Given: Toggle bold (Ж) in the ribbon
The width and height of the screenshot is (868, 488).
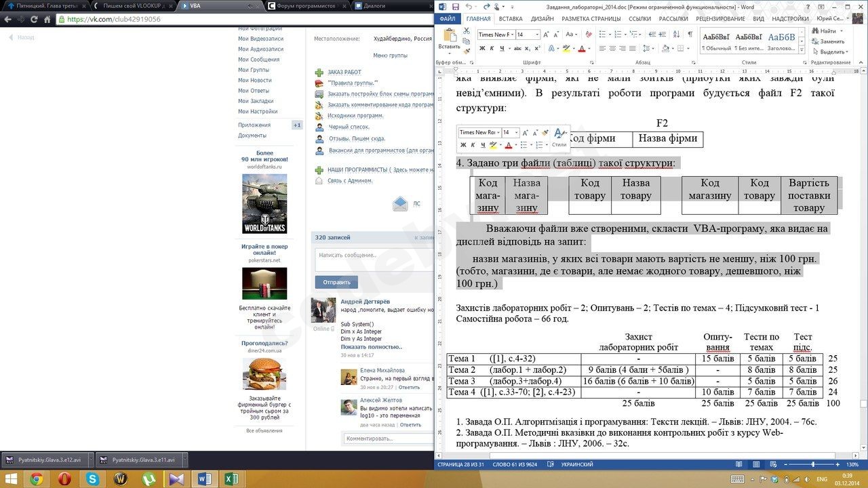Looking at the screenshot, I should coord(482,48).
